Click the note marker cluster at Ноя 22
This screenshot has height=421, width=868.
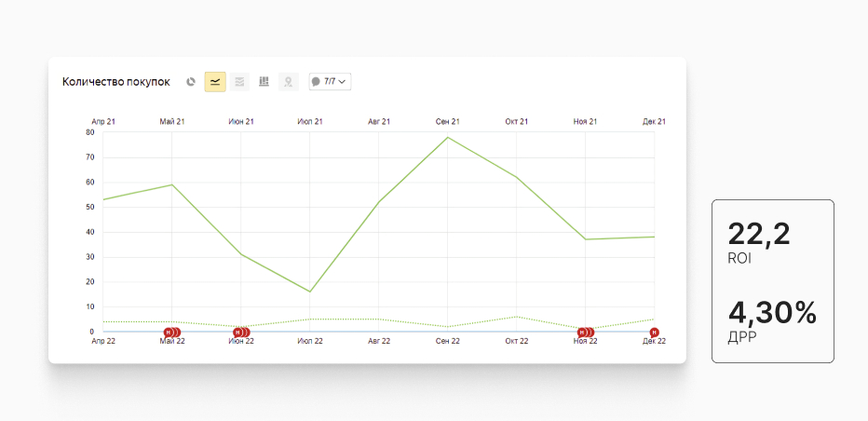[x=586, y=333]
